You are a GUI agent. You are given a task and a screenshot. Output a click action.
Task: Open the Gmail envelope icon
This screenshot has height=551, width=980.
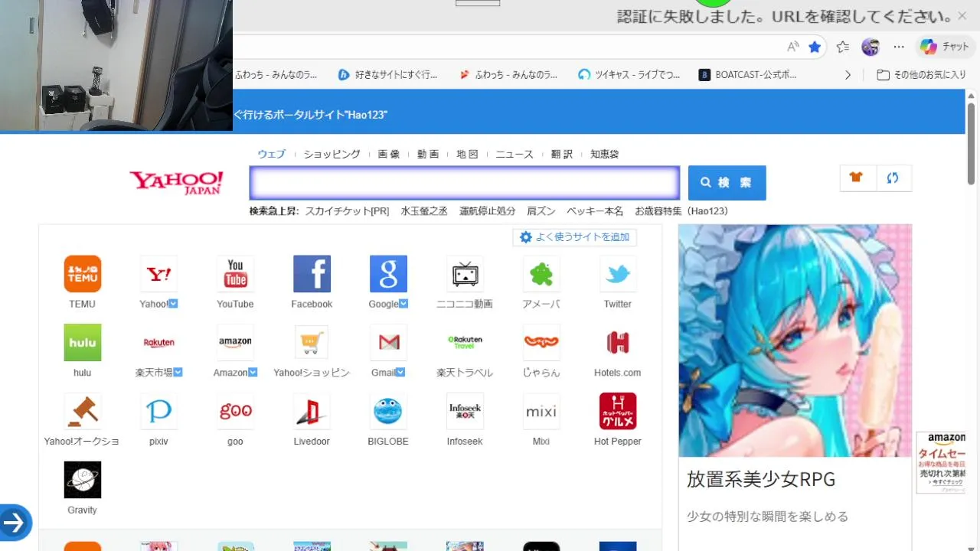[x=388, y=343]
